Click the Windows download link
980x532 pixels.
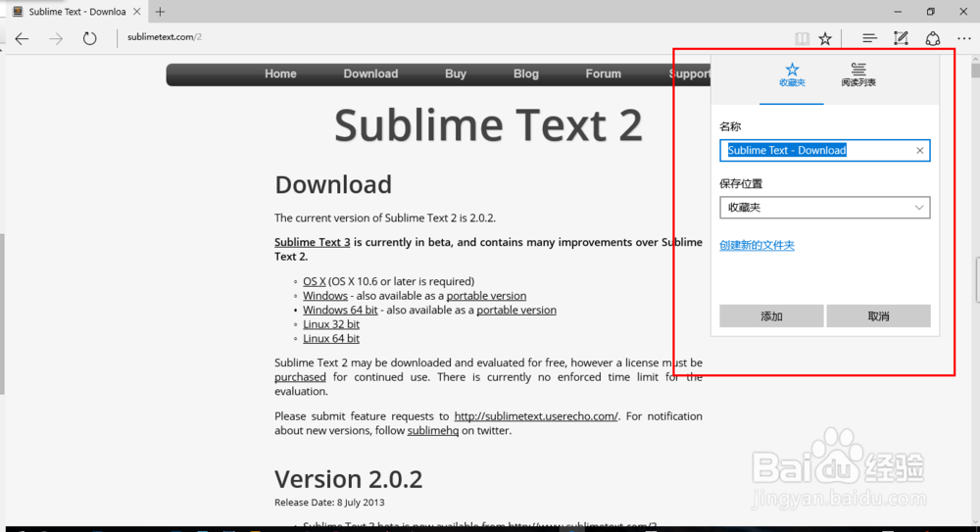click(325, 296)
